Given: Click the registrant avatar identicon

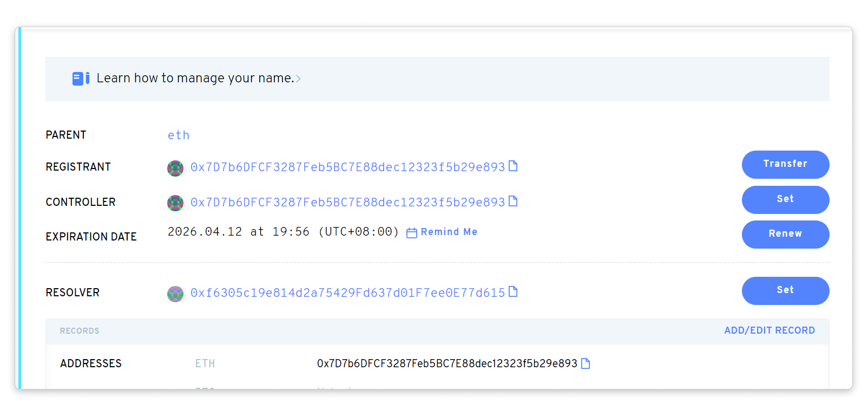Looking at the screenshot, I should 175,168.
